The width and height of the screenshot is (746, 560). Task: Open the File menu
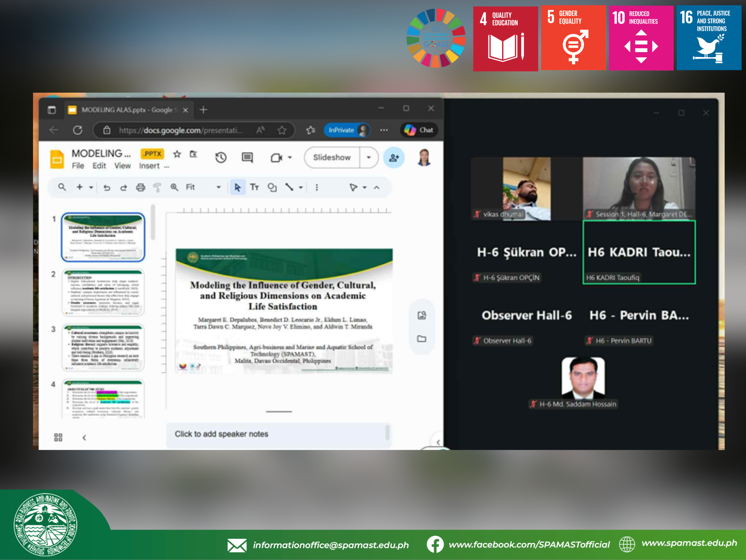click(x=78, y=165)
